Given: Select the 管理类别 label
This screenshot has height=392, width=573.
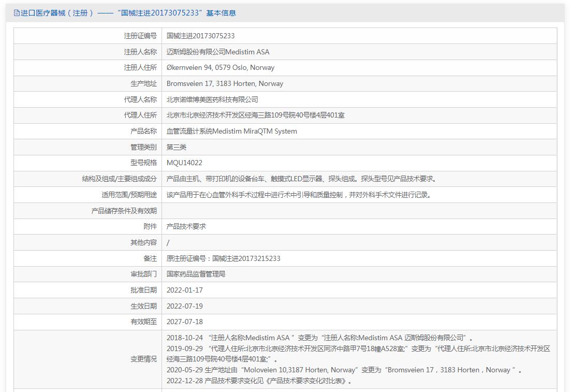Looking at the screenshot, I should tap(143, 147).
